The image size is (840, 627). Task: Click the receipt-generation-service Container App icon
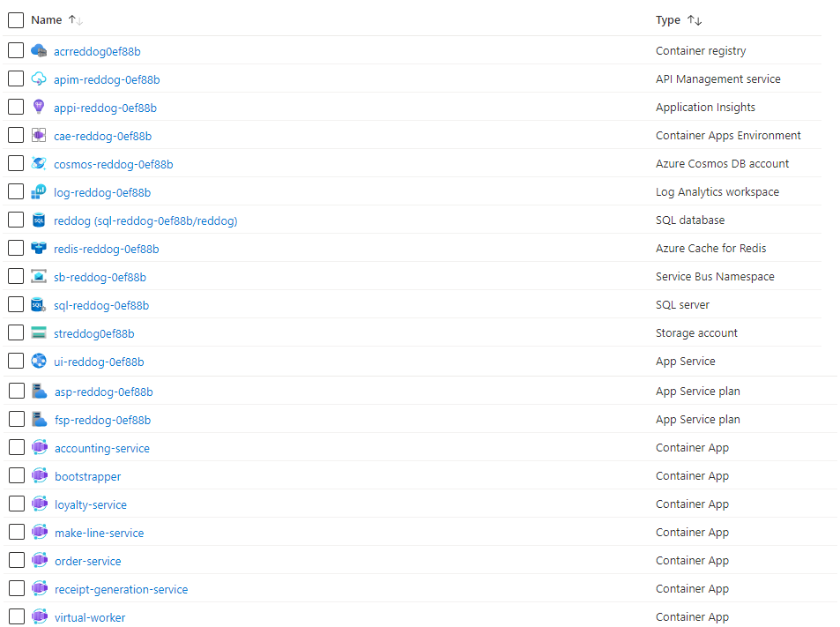tap(39, 588)
